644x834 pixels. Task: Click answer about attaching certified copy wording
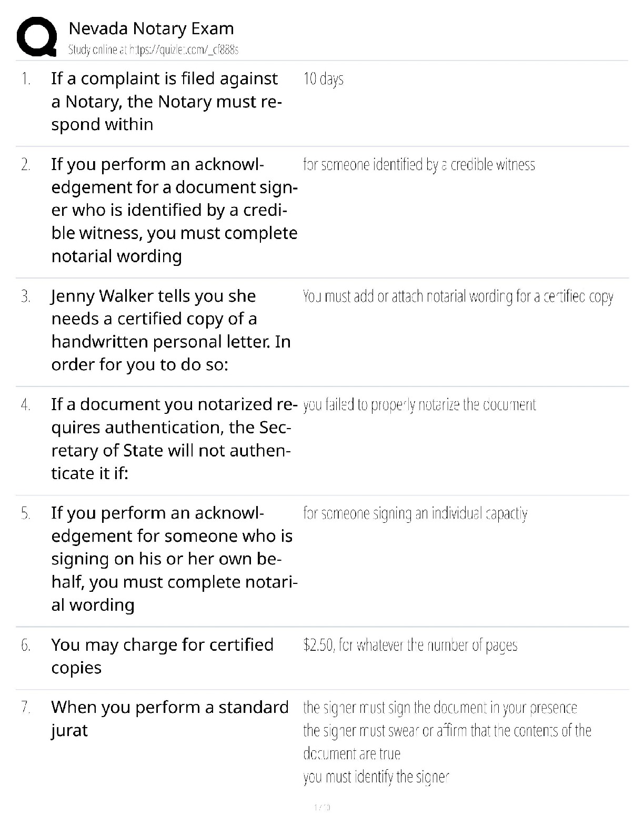point(458,297)
